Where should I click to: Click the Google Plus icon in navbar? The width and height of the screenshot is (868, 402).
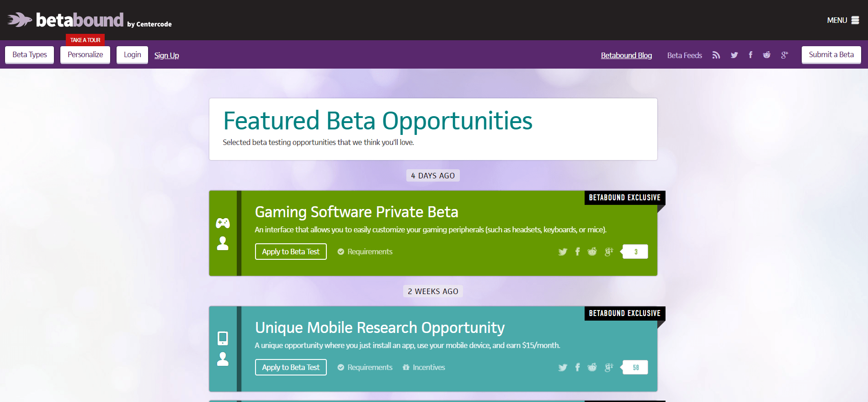point(784,55)
